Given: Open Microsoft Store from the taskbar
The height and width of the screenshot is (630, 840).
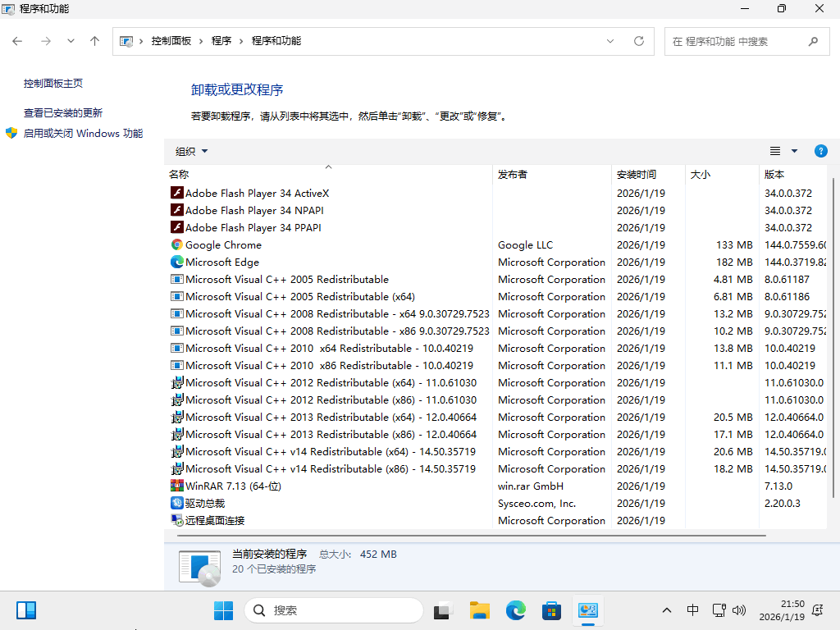Looking at the screenshot, I should click(x=551, y=610).
